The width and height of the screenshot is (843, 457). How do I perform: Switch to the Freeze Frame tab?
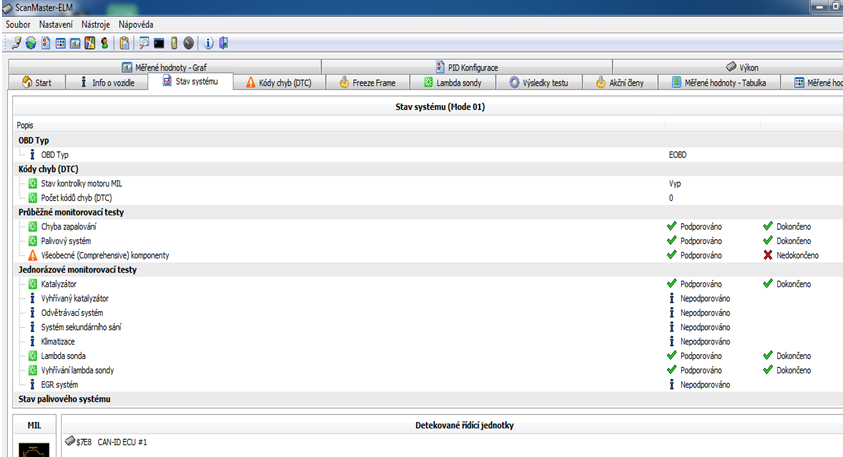click(368, 83)
